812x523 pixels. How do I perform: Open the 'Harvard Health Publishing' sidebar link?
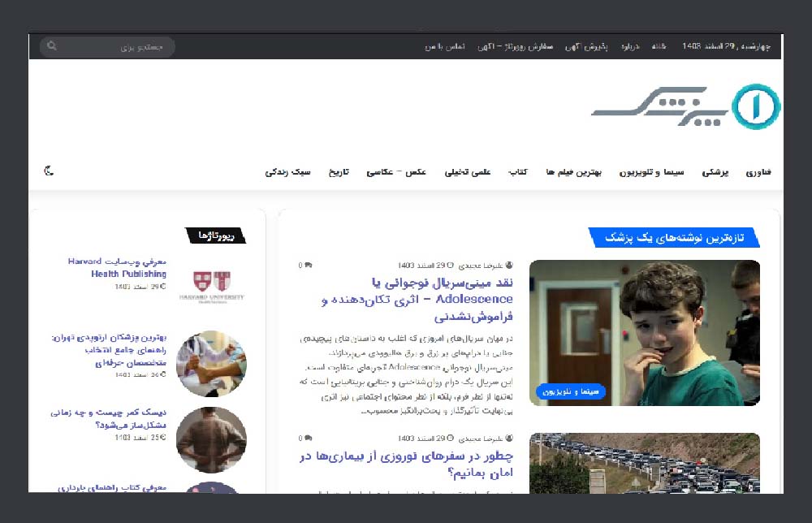[117, 268]
